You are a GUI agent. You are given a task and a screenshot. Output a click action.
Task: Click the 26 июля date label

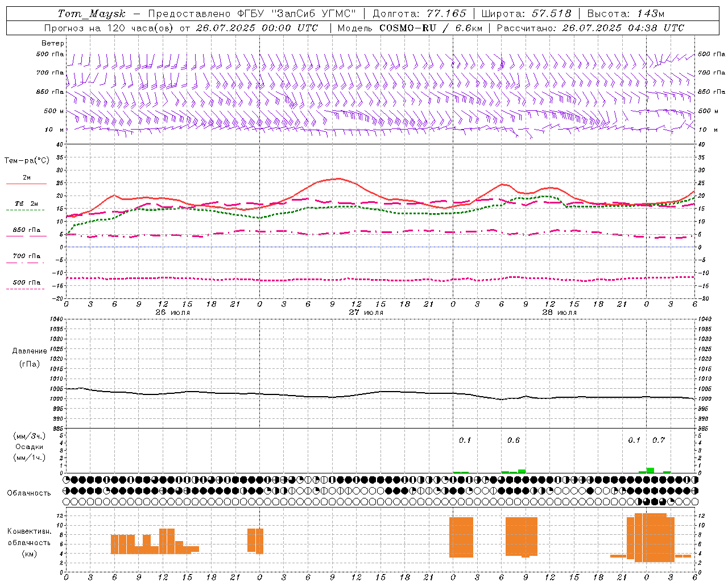172,313
